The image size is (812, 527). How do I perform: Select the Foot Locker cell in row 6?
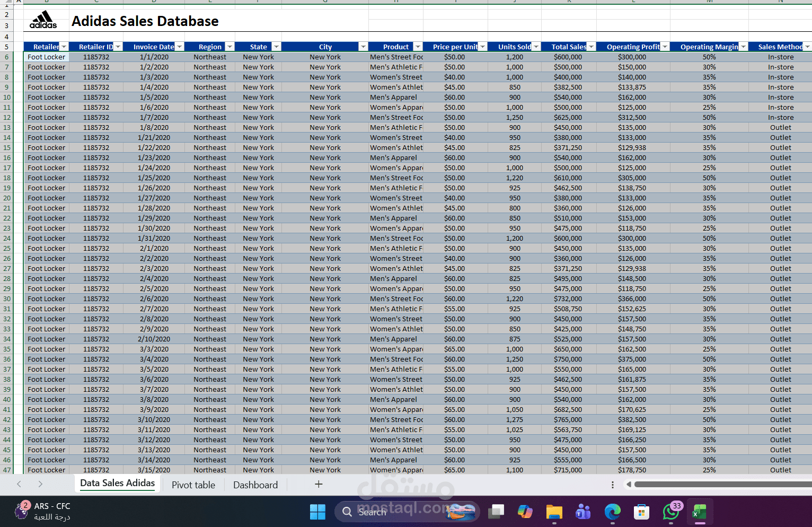click(47, 57)
